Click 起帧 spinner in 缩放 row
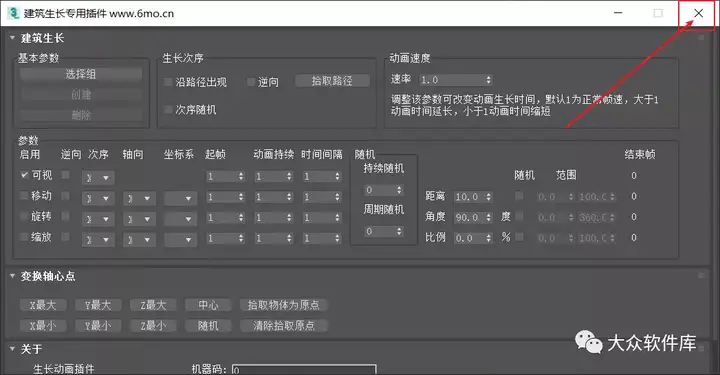 point(225,238)
